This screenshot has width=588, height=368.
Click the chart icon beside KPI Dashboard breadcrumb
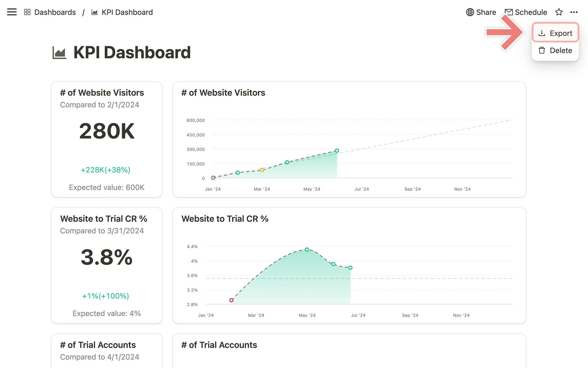pyautogui.click(x=94, y=12)
